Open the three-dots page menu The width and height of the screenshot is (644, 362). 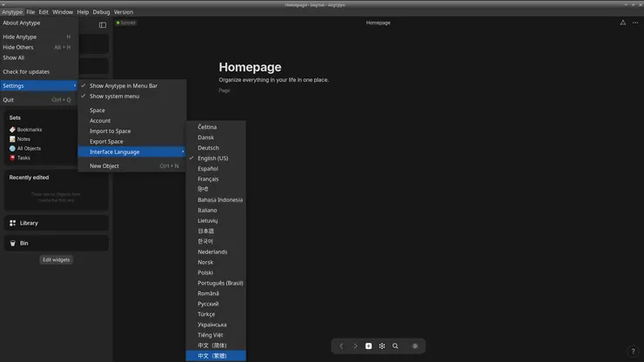635,23
